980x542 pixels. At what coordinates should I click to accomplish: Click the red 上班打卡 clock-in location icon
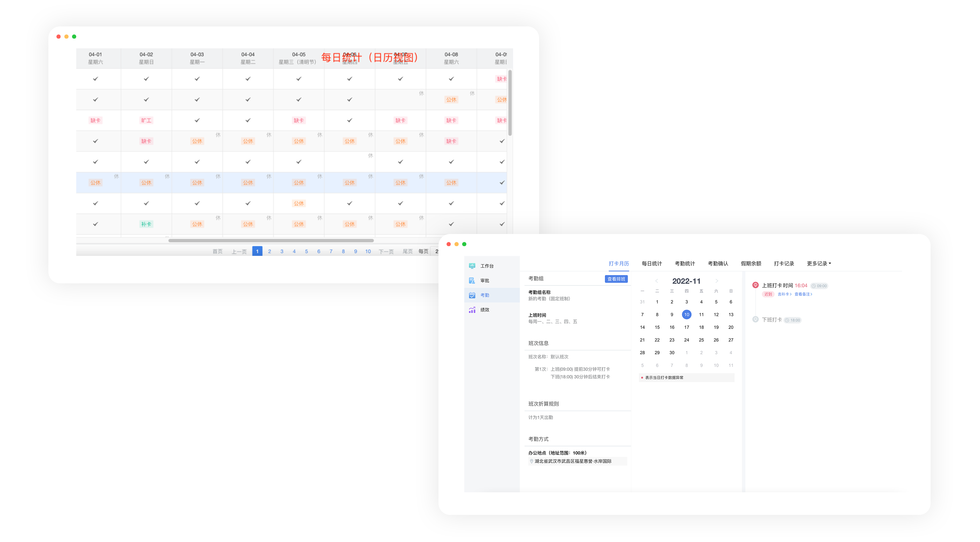[755, 285]
